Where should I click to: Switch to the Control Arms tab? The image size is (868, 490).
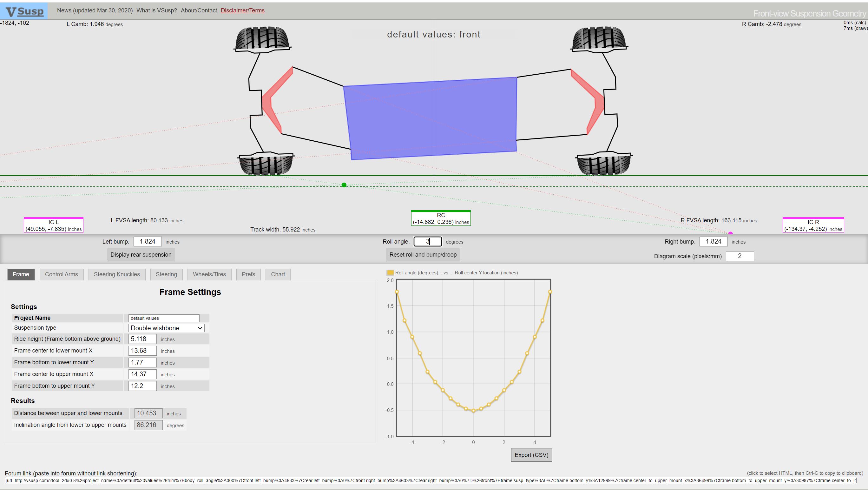click(x=61, y=274)
